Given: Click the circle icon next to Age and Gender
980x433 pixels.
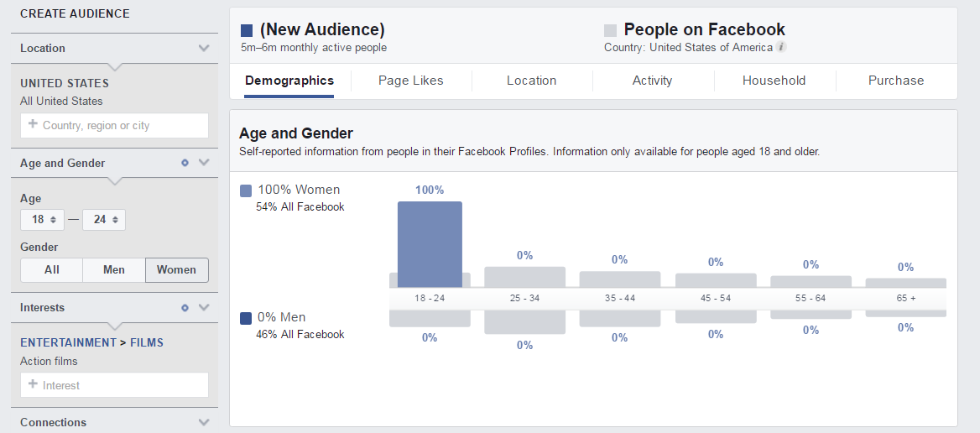Looking at the screenshot, I should click(x=185, y=163).
